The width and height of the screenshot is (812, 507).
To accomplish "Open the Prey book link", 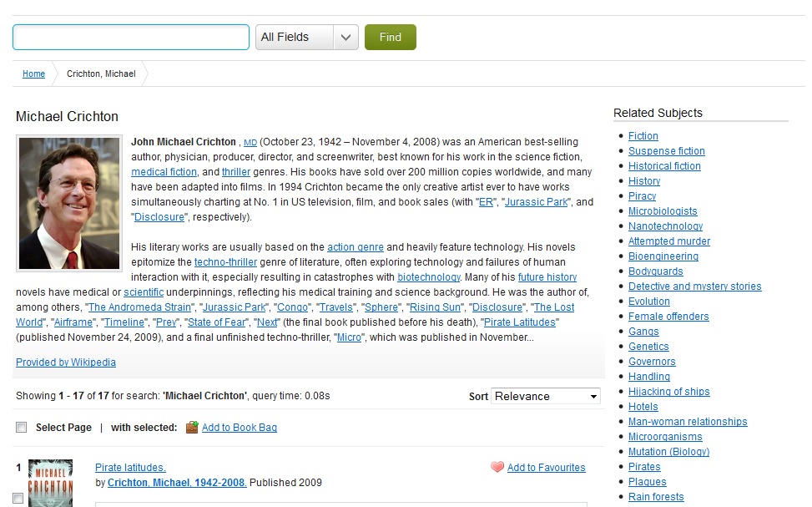I will pos(166,322).
